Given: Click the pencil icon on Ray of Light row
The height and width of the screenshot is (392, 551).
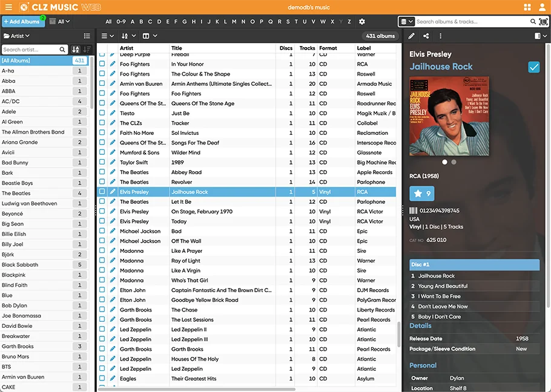Looking at the screenshot, I should (x=113, y=260).
